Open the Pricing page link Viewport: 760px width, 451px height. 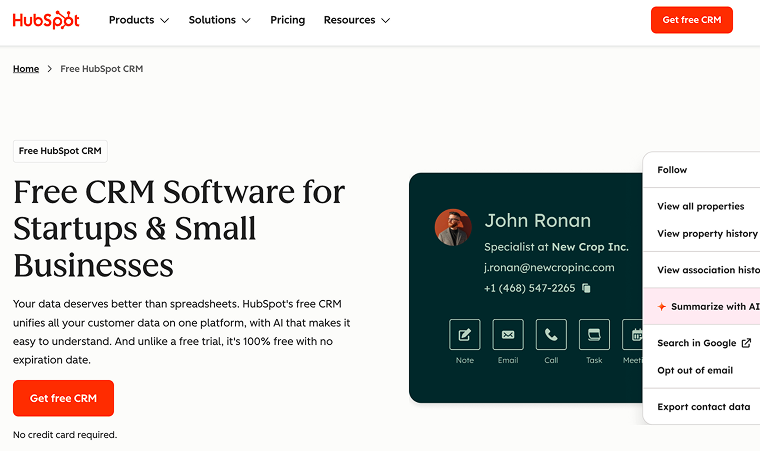click(287, 20)
